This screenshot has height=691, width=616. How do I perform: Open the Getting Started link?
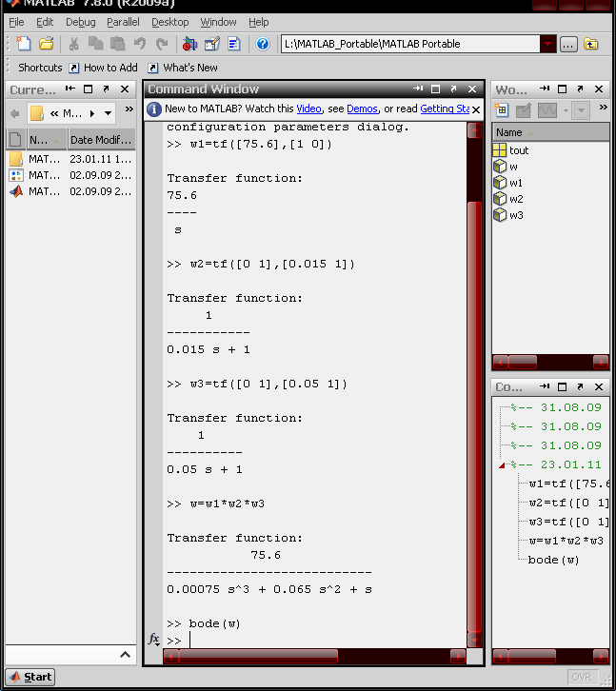[445, 109]
